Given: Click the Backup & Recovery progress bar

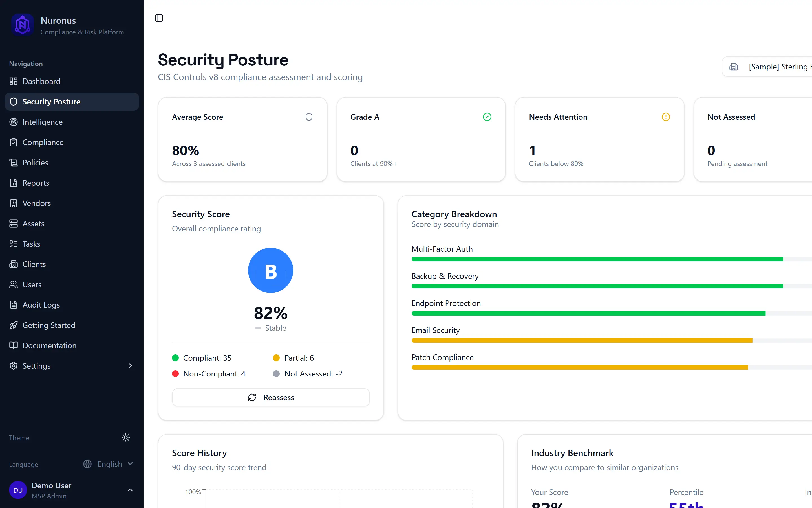Looking at the screenshot, I should coord(612,286).
